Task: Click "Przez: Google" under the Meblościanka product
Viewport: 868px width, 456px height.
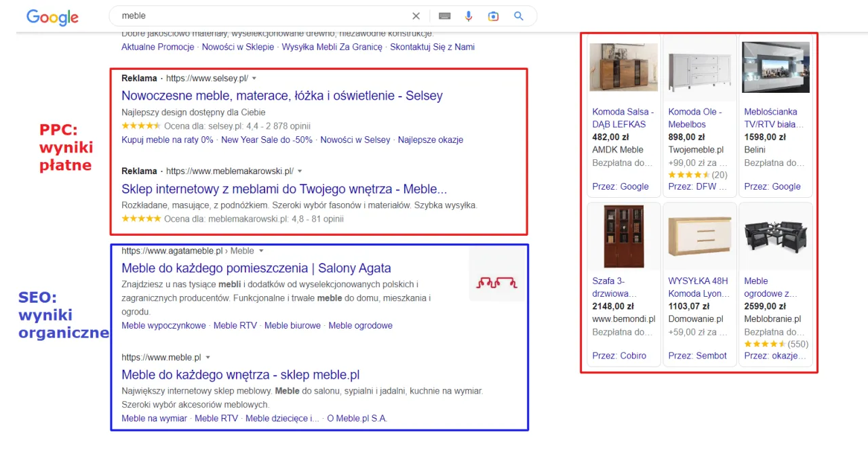Action: [x=772, y=186]
